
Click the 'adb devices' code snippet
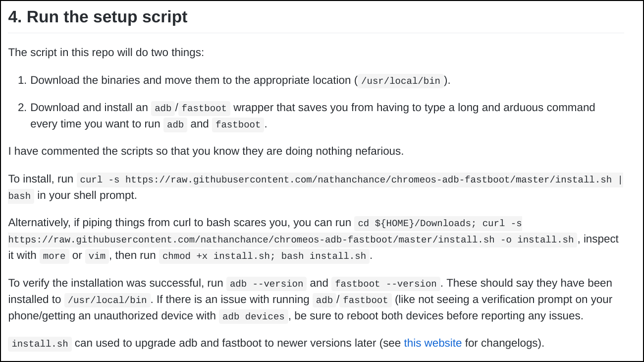pyautogui.click(x=254, y=316)
